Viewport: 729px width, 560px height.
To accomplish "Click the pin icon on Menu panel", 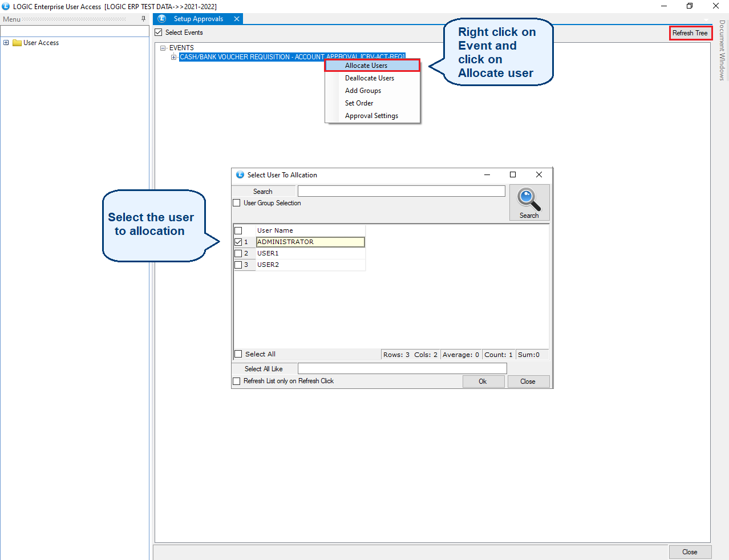I will click(x=143, y=19).
